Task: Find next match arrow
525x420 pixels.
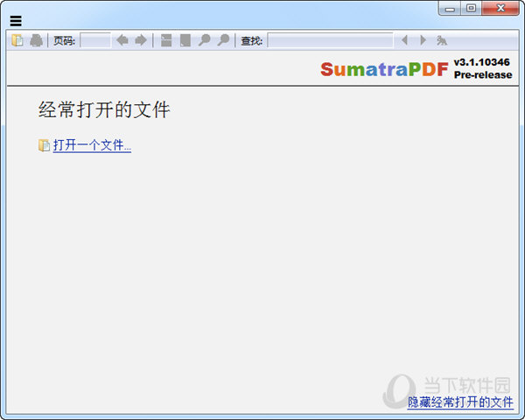Action: click(x=423, y=40)
